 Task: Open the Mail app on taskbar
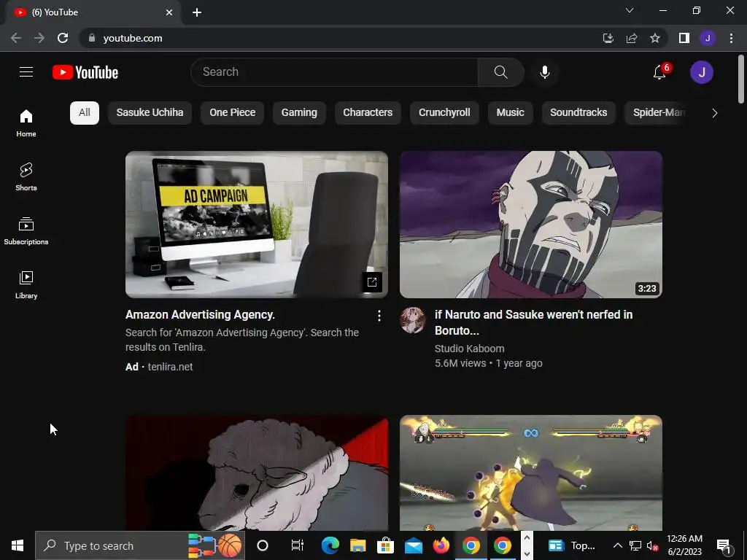(414, 545)
